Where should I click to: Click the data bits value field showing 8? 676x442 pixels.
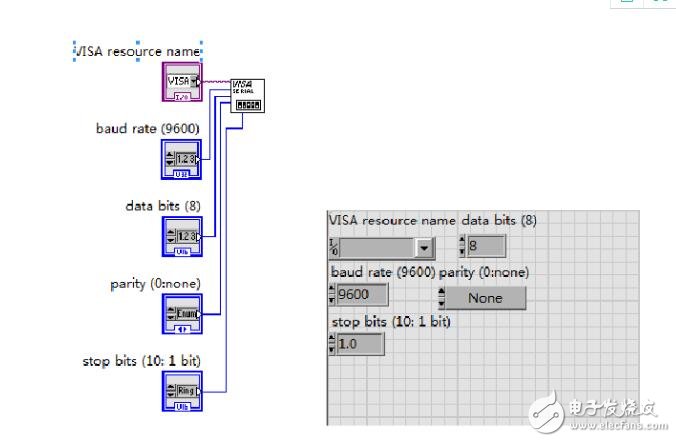tap(486, 246)
